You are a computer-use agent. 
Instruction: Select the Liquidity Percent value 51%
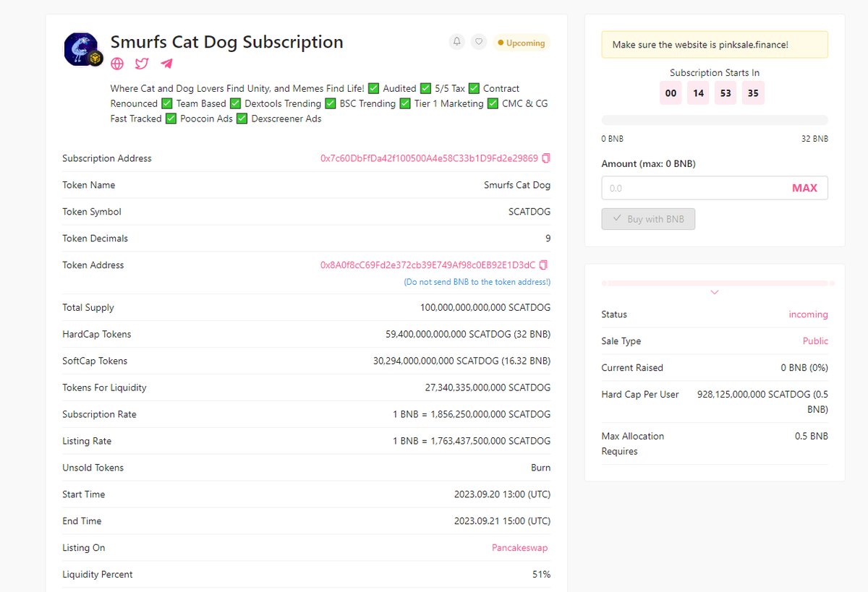coord(542,575)
